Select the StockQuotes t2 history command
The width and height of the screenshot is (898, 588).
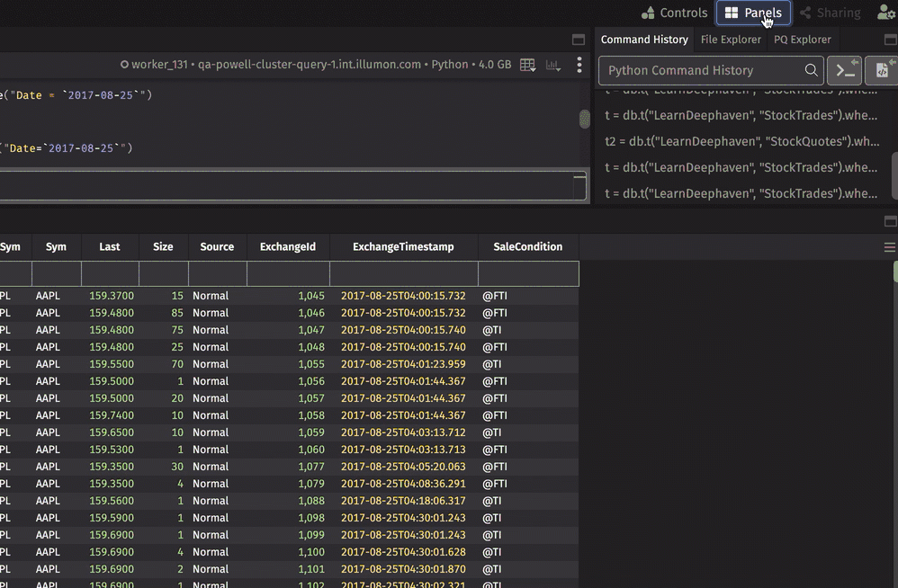click(x=742, y=141)
